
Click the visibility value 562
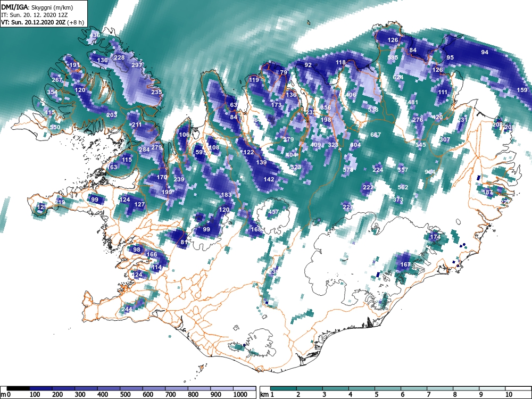(x=403, y=187)
